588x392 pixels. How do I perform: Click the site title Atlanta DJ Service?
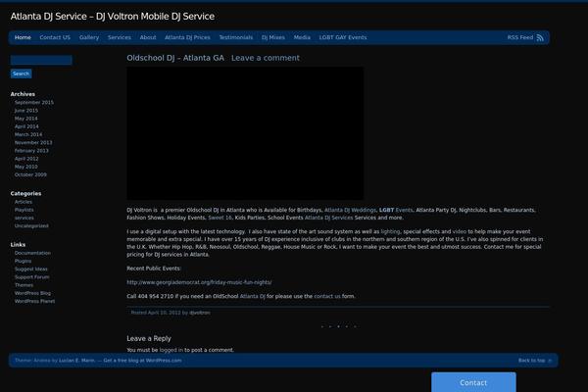(x=113, y=16)
